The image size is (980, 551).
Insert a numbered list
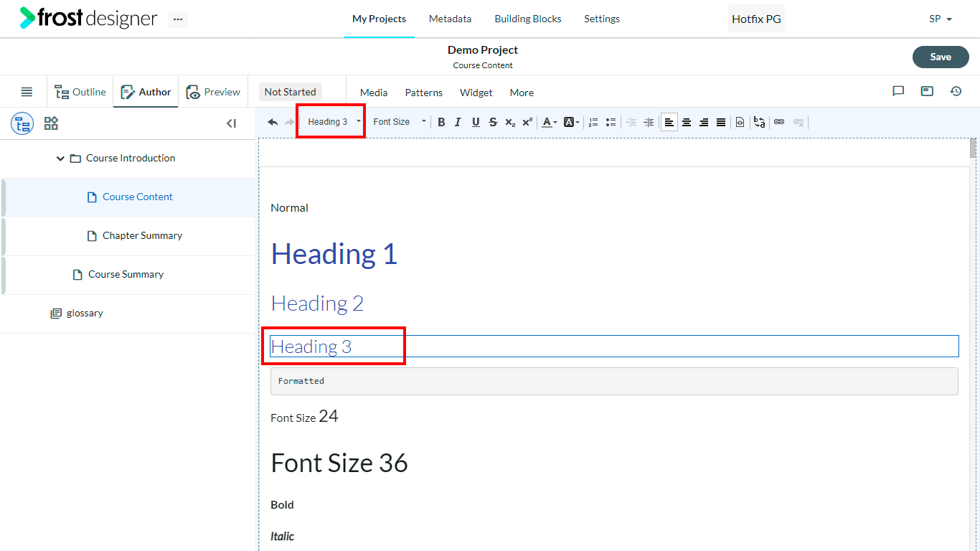click(593, 122)
